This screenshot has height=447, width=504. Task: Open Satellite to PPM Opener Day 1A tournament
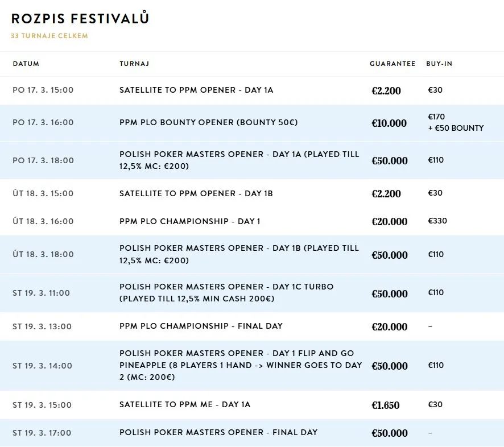click(x=252, y=90)
